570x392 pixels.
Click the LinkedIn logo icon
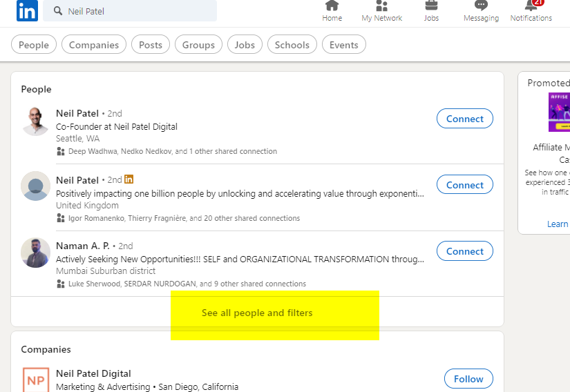[27, 10]
